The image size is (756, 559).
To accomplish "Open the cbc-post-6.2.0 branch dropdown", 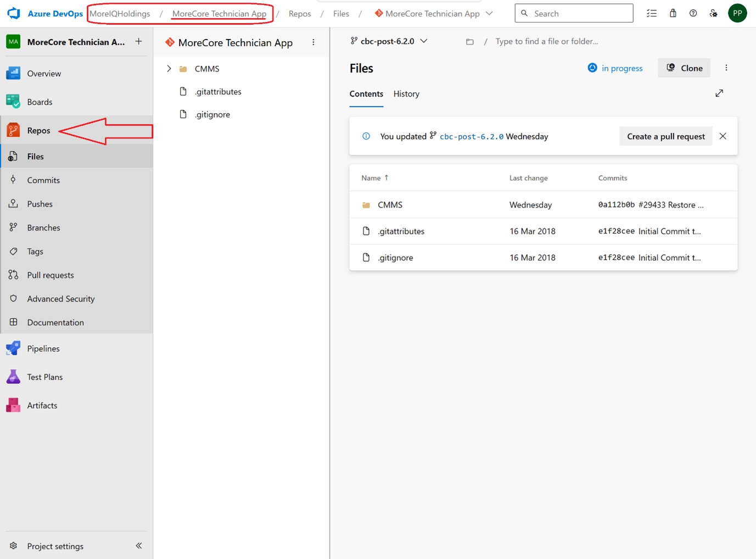I will [x=389, y=41].
